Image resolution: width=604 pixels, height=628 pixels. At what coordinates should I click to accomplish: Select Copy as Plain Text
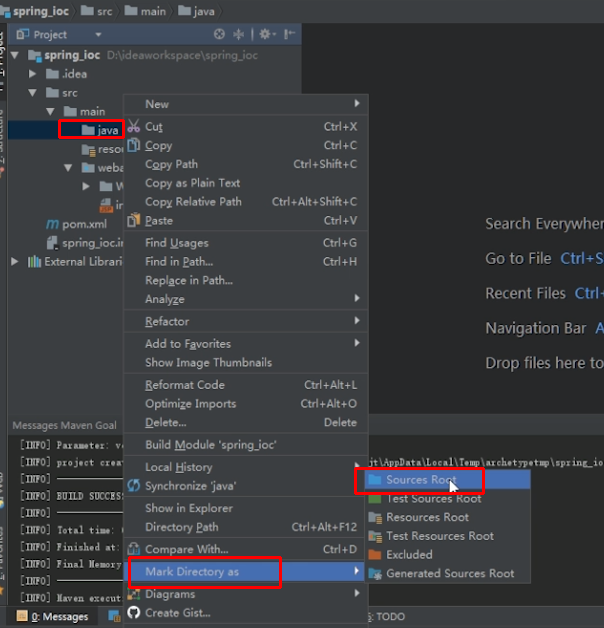[193, 183]
